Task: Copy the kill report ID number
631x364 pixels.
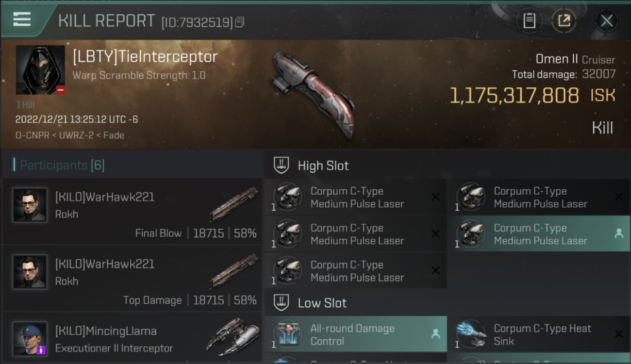Action: click(240, 22)
